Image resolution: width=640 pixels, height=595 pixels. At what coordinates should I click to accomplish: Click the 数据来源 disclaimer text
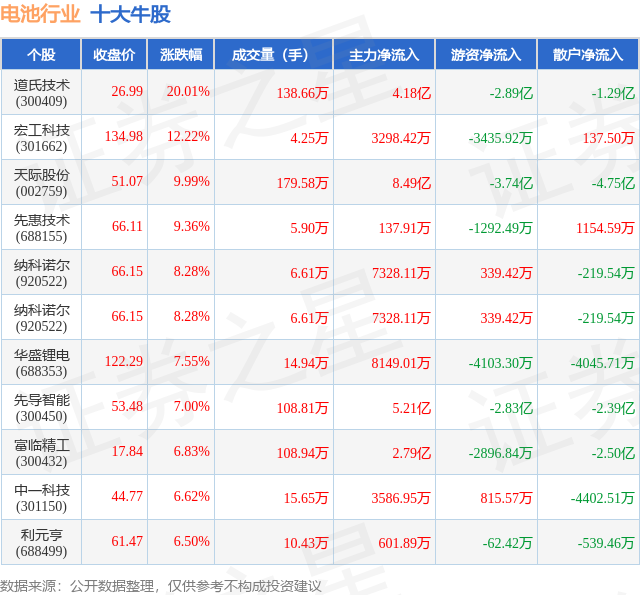tap(161, 586)
